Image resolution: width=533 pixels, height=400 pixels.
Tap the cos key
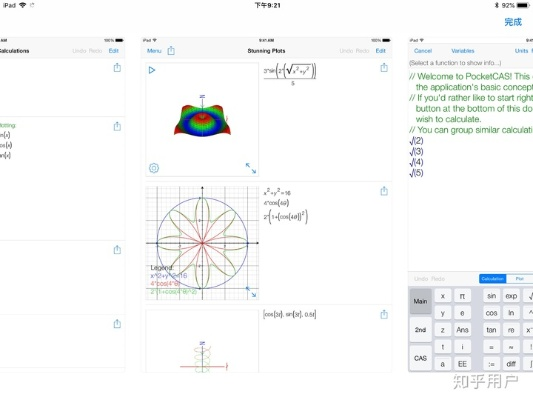coord(492,313)
